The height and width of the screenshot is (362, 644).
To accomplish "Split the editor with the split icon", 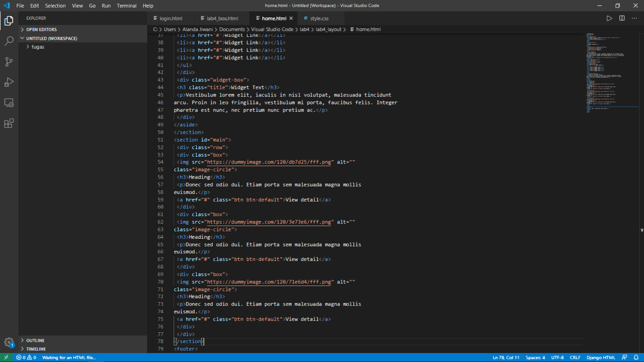I will click(622, 18).
